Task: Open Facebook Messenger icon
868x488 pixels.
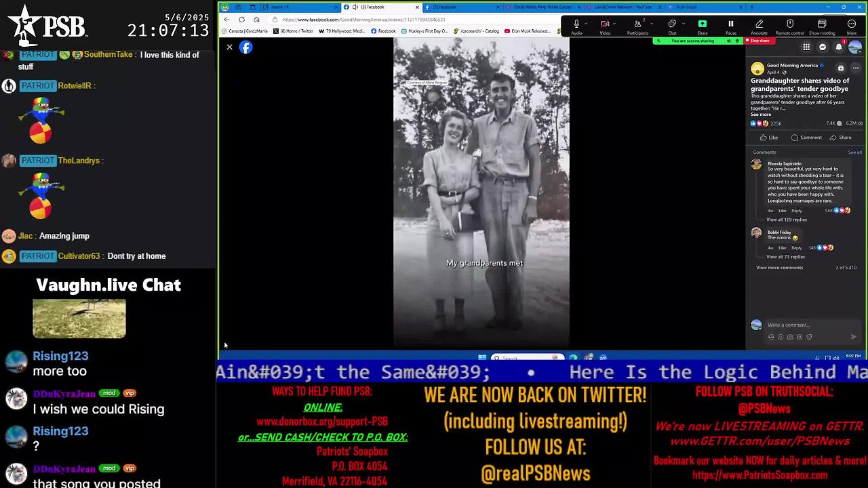Action: coord(823,47)
